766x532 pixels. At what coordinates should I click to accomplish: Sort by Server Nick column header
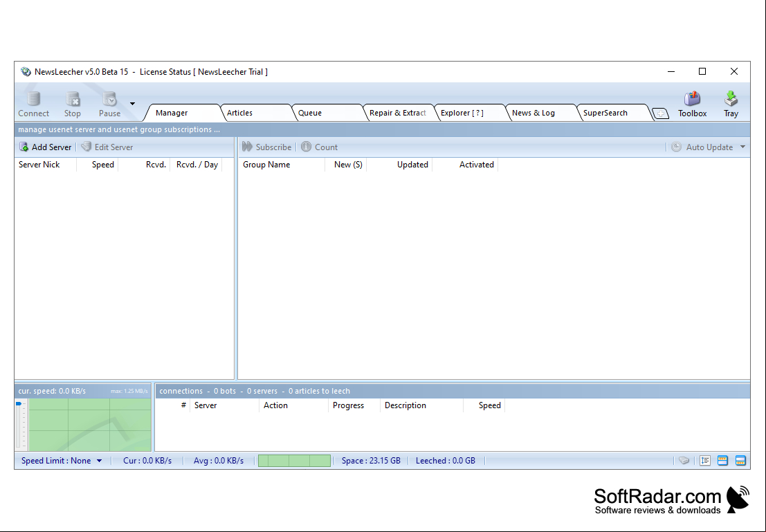46,165
